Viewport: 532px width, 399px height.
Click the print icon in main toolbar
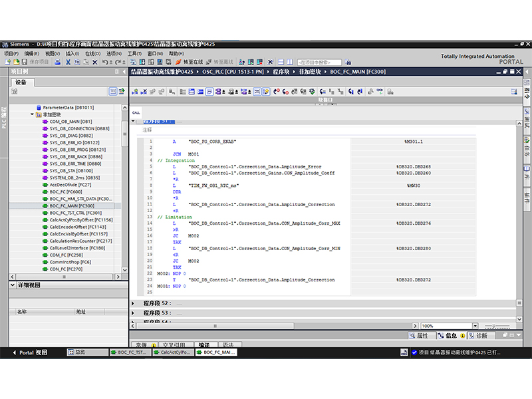[58, 62]
